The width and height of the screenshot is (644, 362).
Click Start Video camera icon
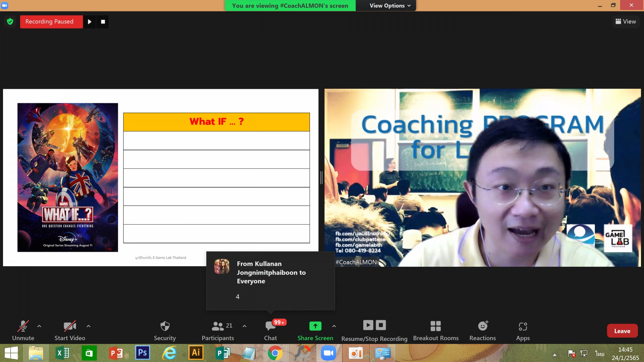[x=70, y=326]
